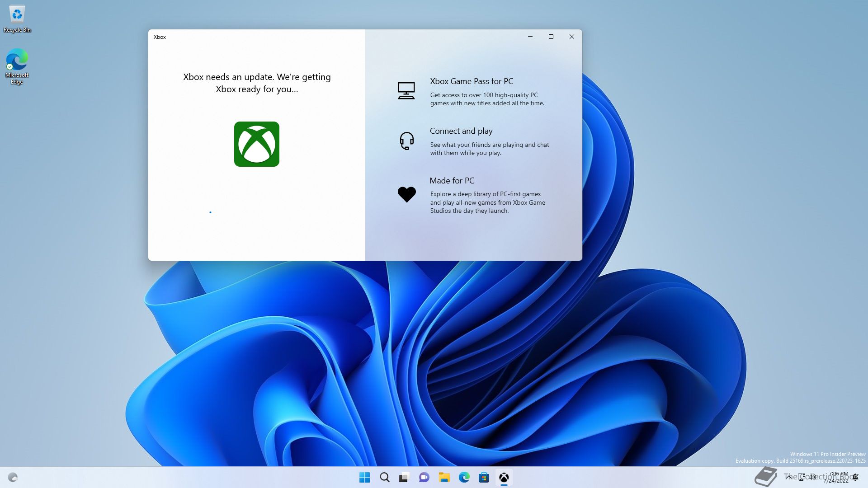Viewport: 868px width, 488px height.
Task: Click the Xbox app taskbar icon
Action: [x=504, y=477]
